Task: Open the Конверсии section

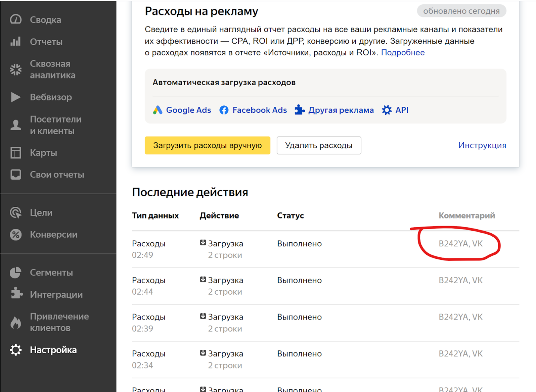Action: point(54,234)
